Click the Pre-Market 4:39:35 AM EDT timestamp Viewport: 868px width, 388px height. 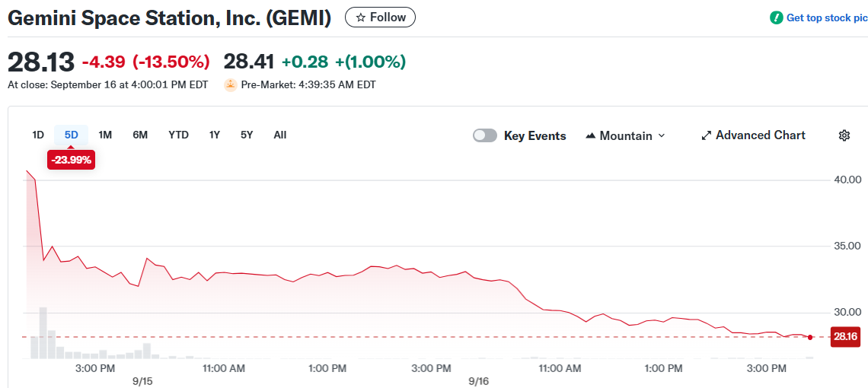308,85
